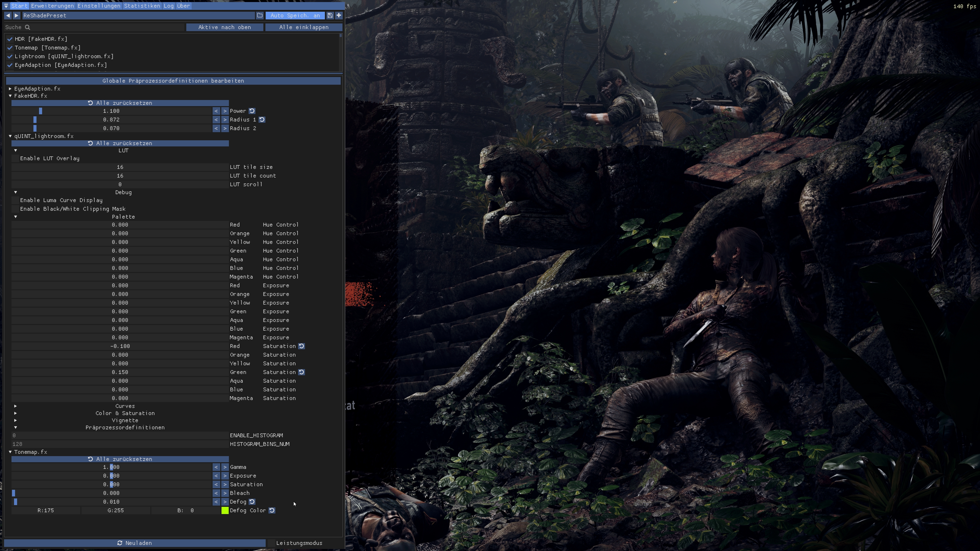Click the save preset floppy icon

point(330,16)
